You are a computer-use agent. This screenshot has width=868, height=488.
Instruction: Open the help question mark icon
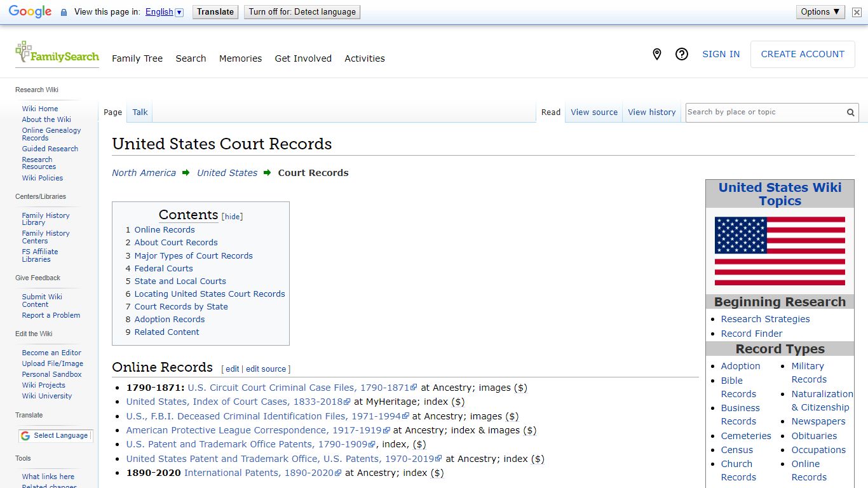(x=682, y=55)
